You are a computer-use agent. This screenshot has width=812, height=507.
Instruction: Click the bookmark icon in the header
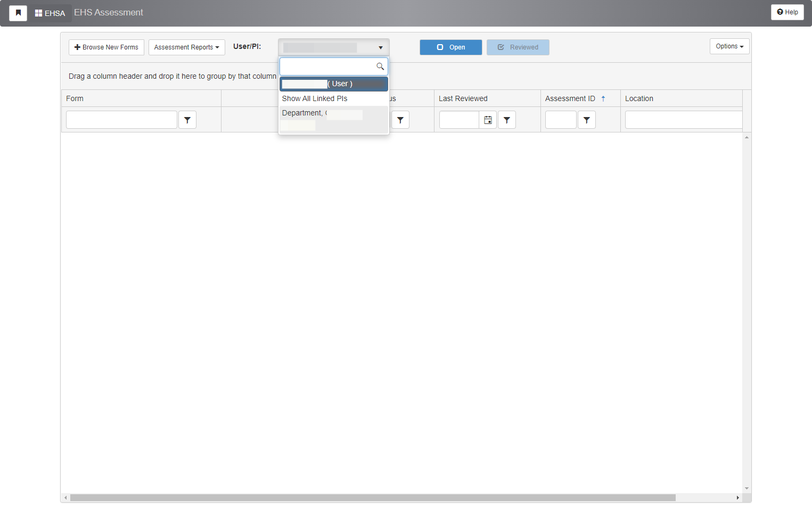point(18,13)
